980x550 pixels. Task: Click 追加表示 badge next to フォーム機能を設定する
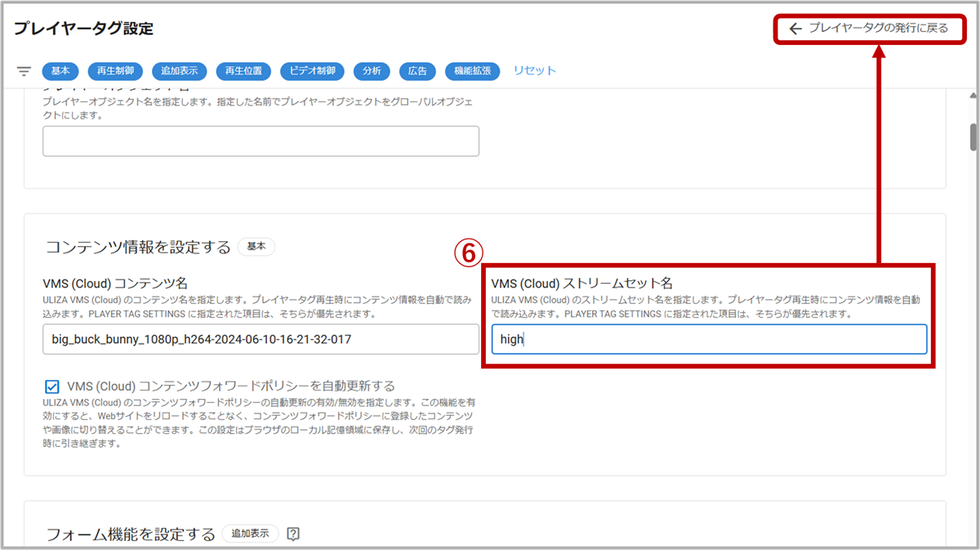click(x=250, y=534)
